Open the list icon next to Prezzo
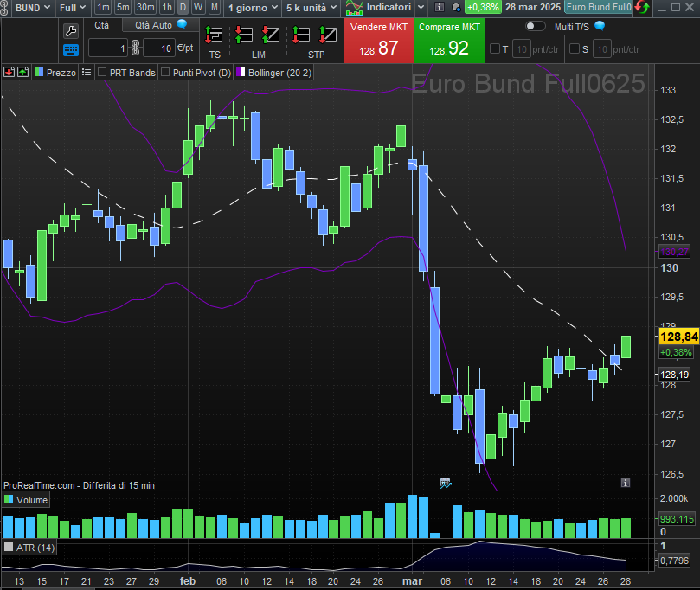 click(86, 73)
